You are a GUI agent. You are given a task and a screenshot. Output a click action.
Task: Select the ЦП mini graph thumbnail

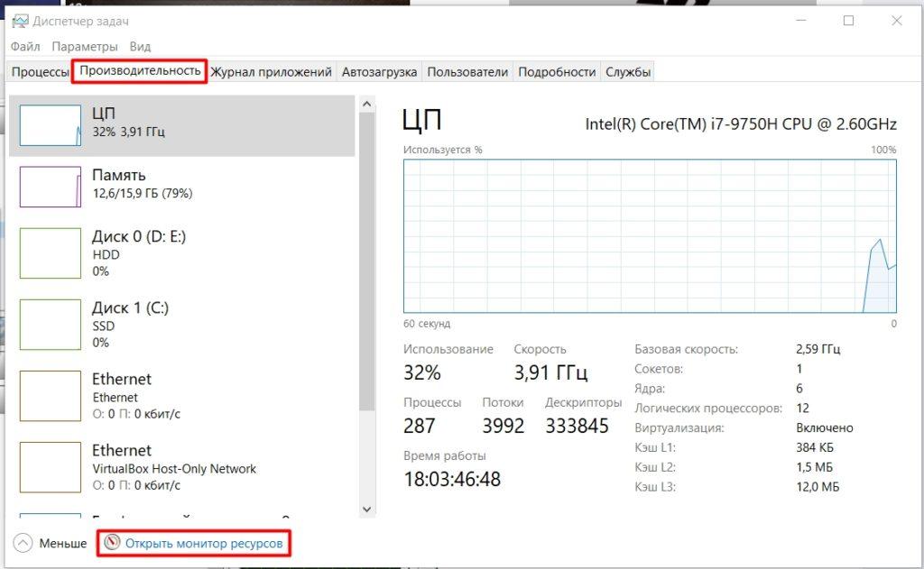51,125
